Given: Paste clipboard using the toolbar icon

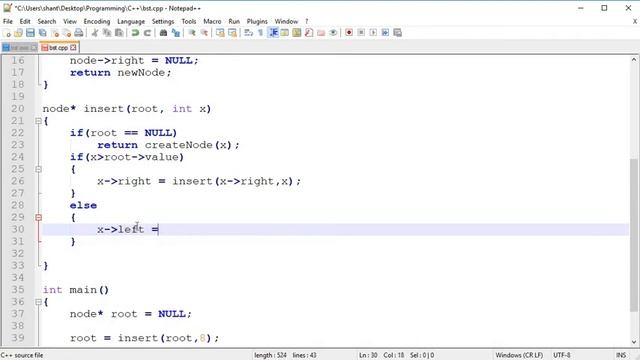Looking at the screenshot, I should pyautogui.click(x=119, y=33).
